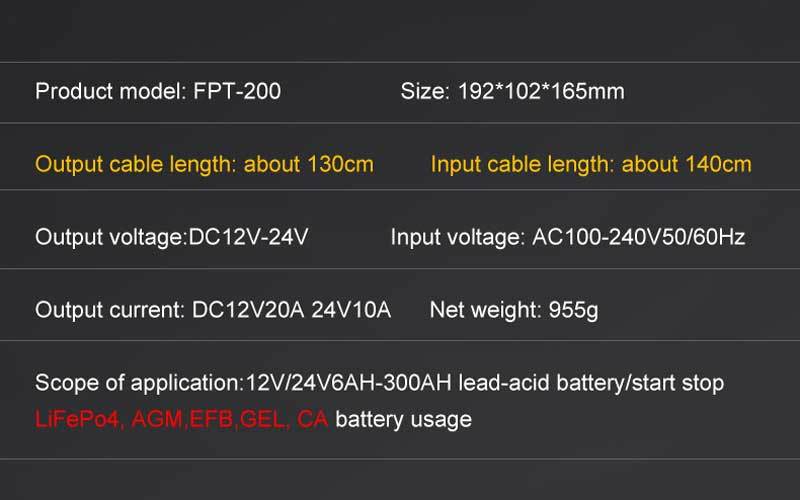800x500 pixels.
Task: Click the white "battery usage" text
Action: pos(403,420)
